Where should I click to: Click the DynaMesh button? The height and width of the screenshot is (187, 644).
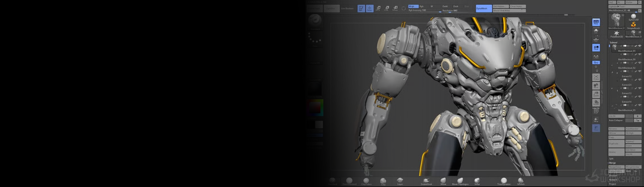483,8
